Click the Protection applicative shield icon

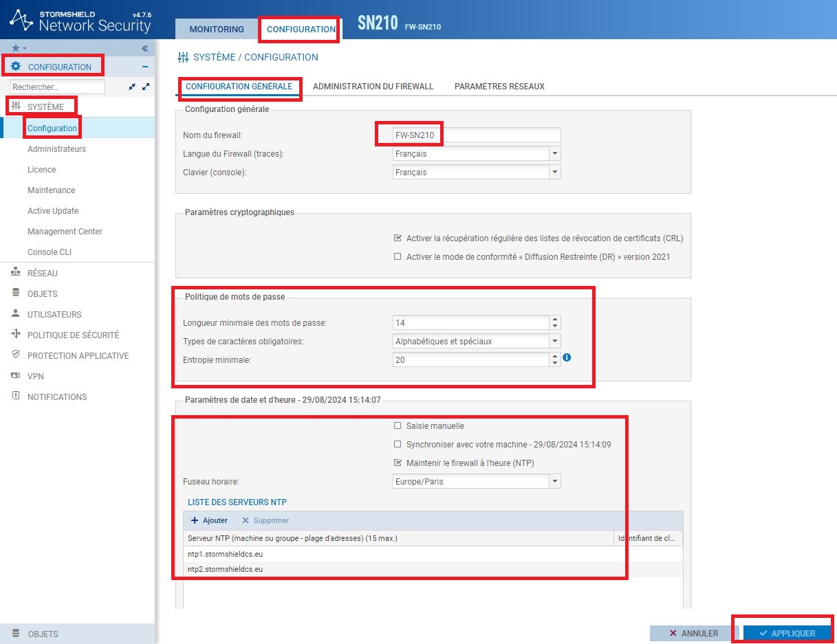pos(16,355)
